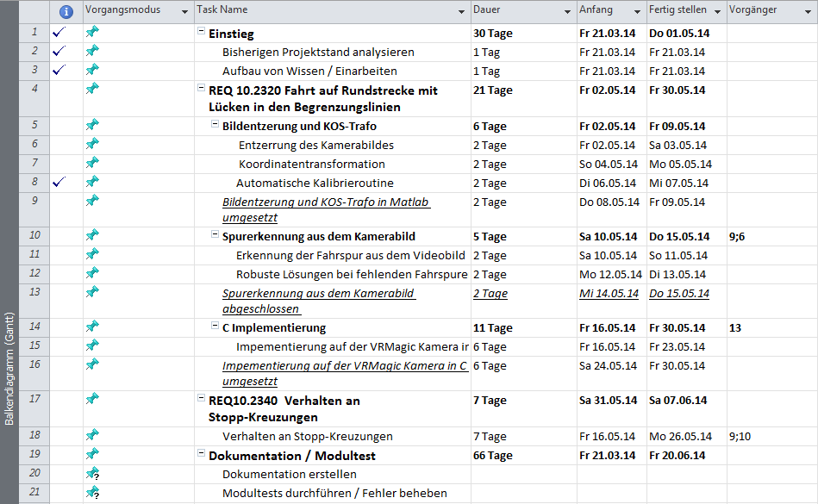Open the Vorgangsmodus column dropdown

(184, 11)
